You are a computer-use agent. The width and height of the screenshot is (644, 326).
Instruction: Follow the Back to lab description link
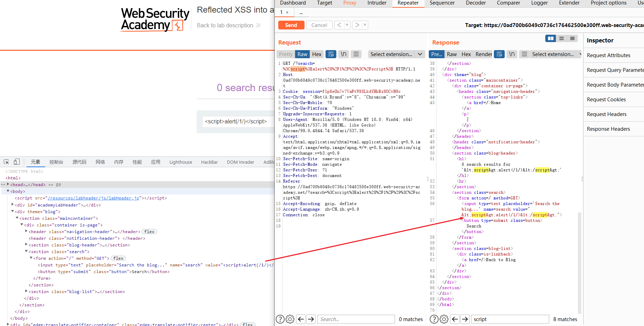[x=229, y=25]
